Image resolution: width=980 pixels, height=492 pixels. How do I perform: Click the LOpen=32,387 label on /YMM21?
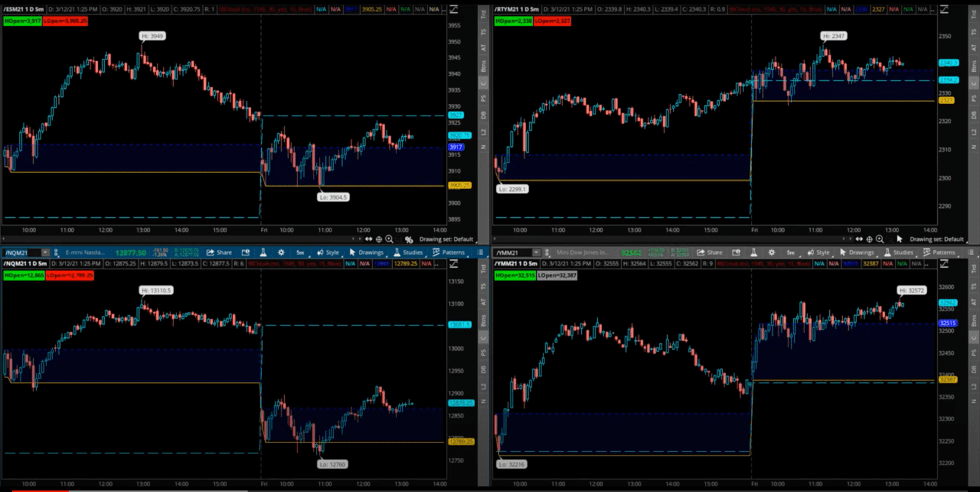pos(557,275)
